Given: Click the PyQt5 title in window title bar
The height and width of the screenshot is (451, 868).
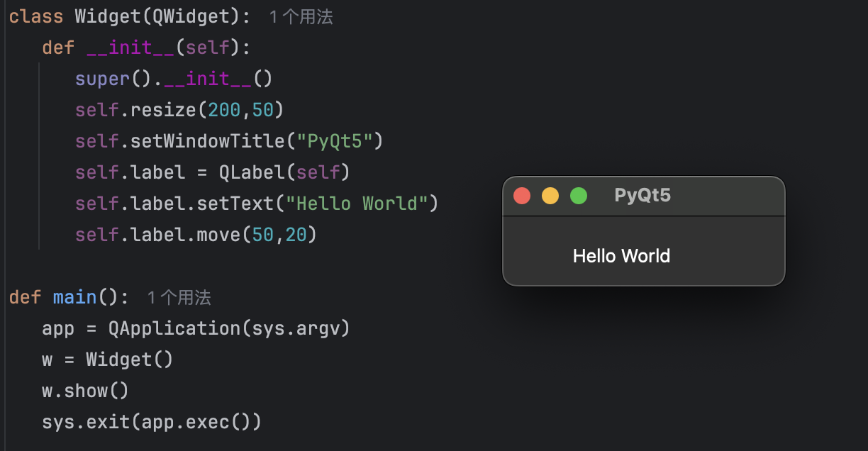Looking at the screenshot, I should coord(642,195).
